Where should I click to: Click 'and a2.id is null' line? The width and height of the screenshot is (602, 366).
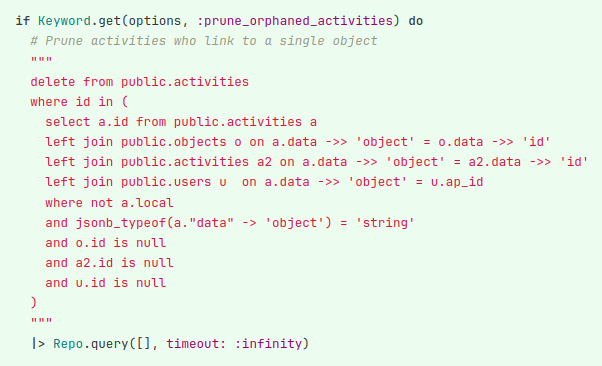pyautogui.click(x=109, y=263)
